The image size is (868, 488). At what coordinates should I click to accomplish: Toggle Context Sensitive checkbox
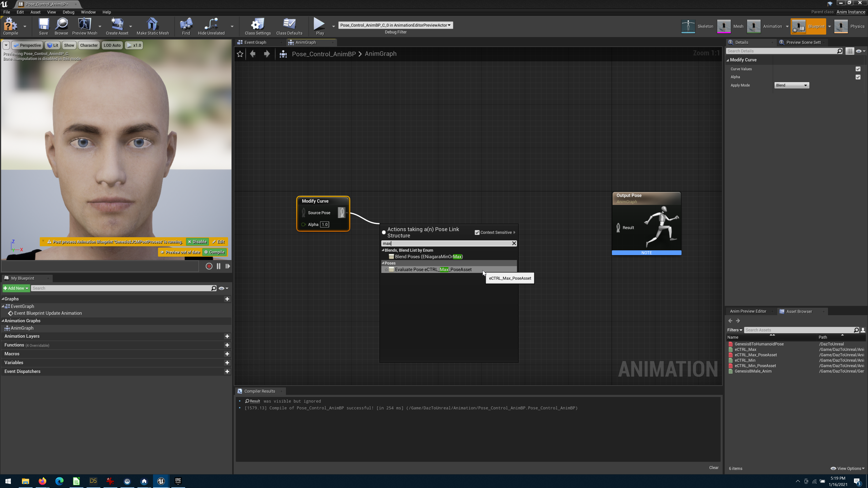(x=477, y=232)
